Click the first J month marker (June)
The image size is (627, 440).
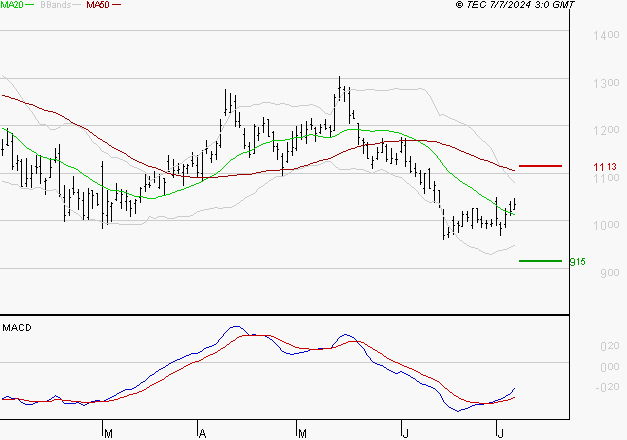coord(405,434)
